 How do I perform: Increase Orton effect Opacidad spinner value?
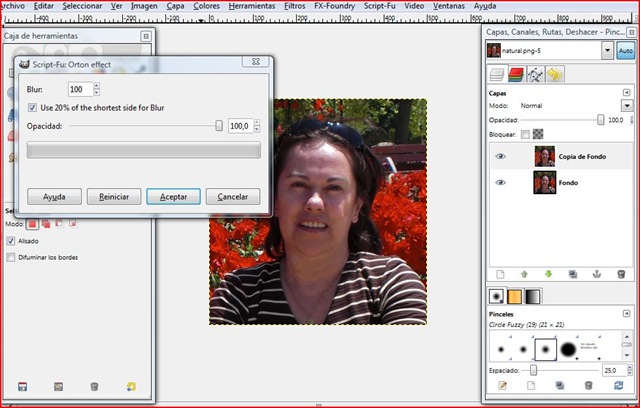tap(256, 122)
